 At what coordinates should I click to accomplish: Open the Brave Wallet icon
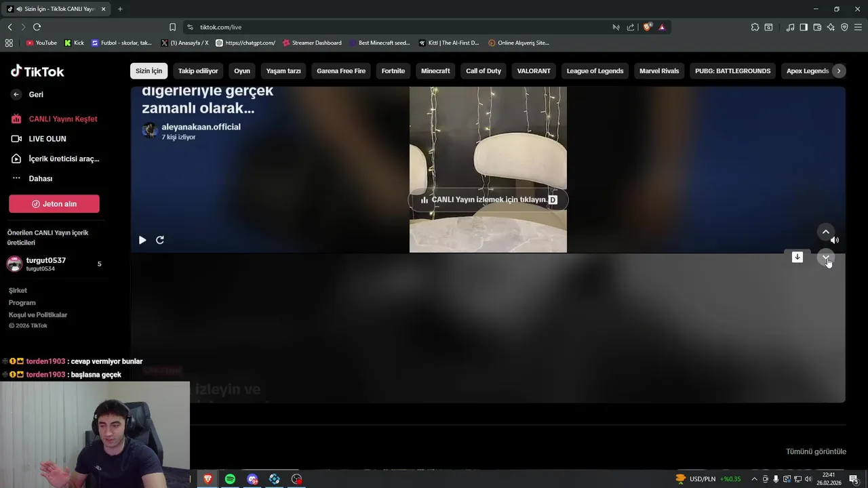[x=817, y=27]
